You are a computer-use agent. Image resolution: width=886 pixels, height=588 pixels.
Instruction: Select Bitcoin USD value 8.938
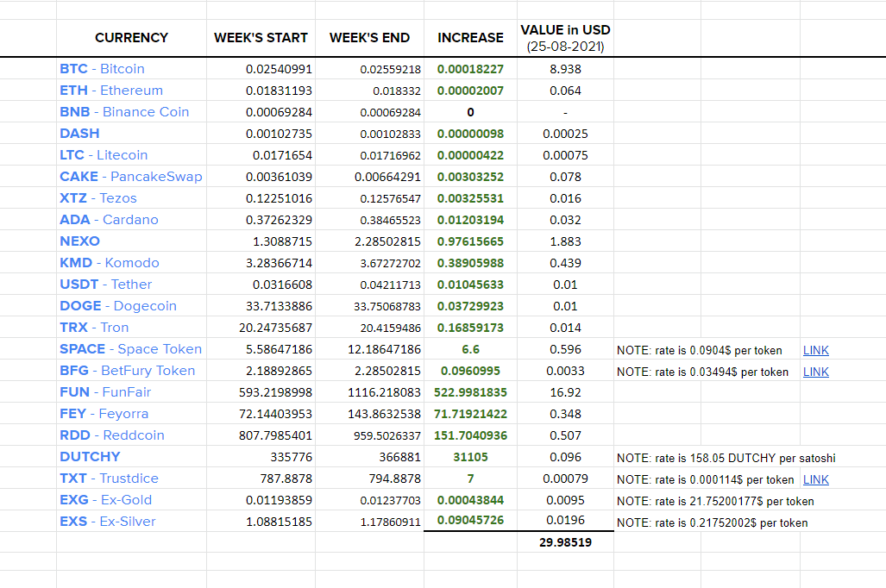(x=565, y=69)
